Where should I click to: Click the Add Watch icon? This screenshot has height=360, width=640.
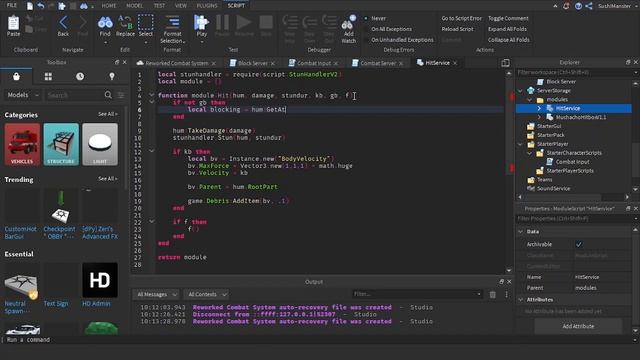pos(348,23)
